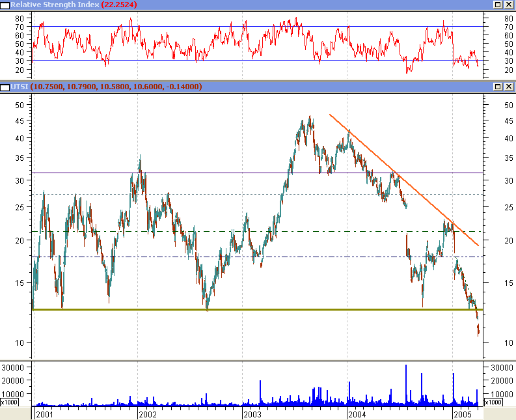Select the thick olive support line
Screen dimensions: 516x420
point(257,310)
